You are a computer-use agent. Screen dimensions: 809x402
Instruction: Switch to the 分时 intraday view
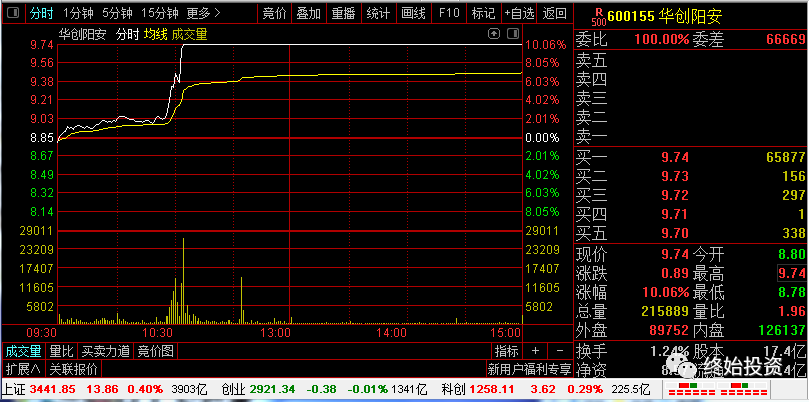[x=41, y=13]
